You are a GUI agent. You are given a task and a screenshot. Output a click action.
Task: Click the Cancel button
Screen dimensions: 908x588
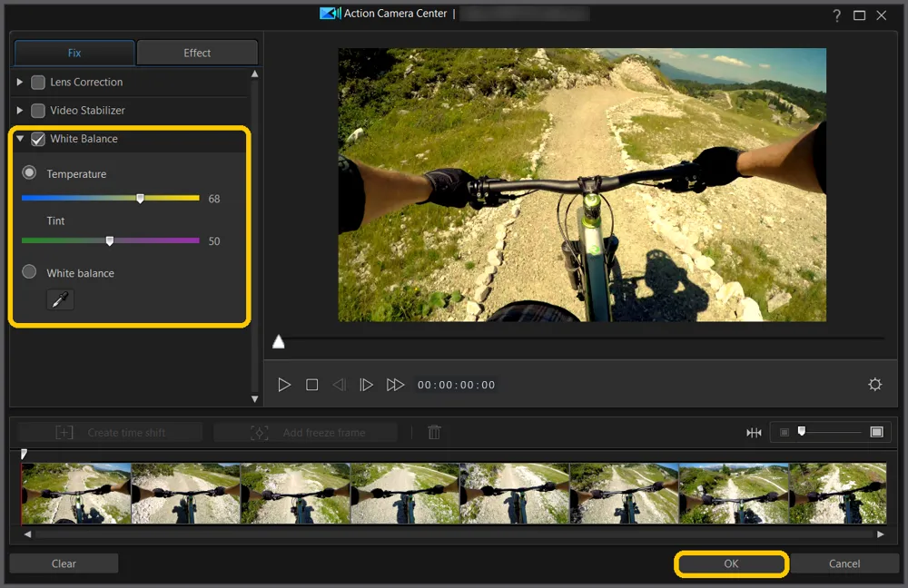[844, 563]
